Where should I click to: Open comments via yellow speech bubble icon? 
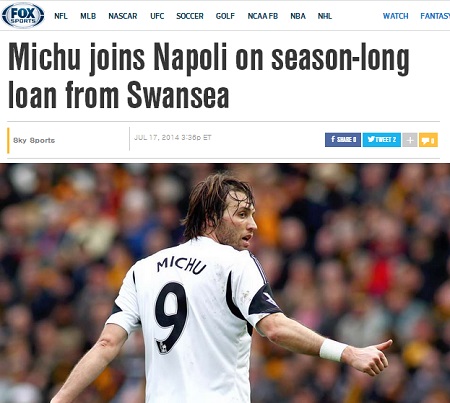tap(428, 140)
